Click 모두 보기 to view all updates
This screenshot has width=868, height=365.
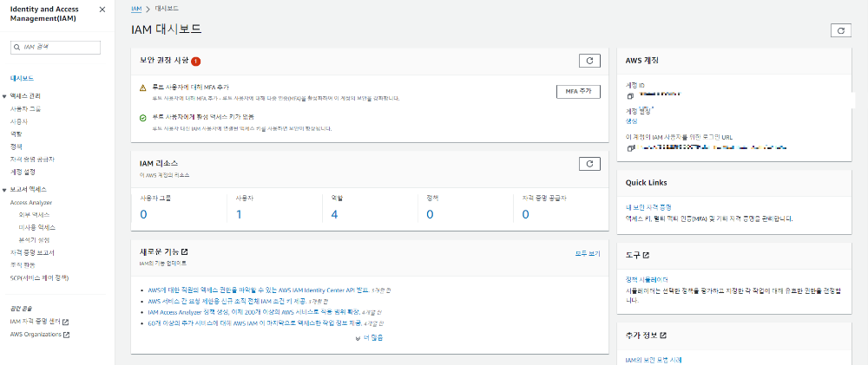pos(588,254)
